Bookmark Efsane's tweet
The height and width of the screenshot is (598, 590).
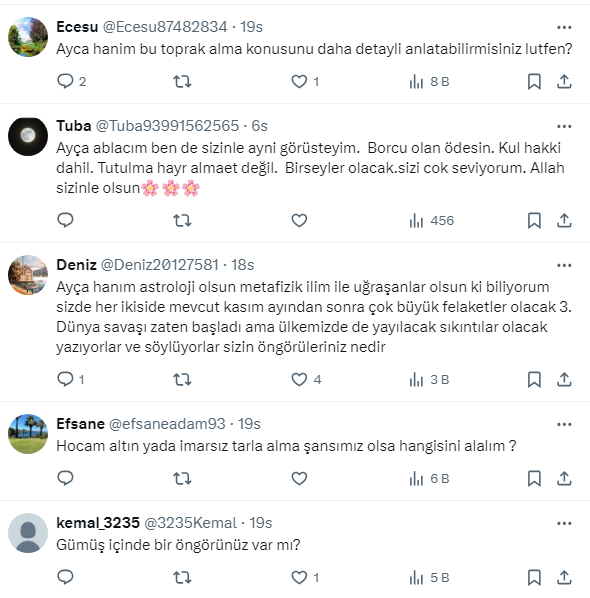coord(534,478)
